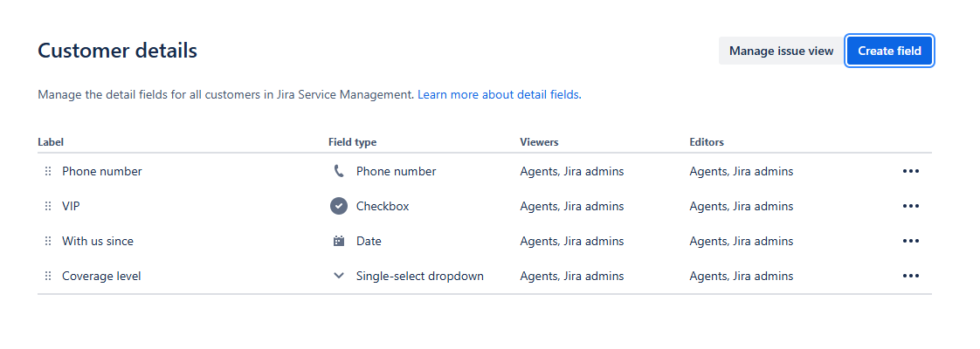Click the Coverage level drag handle
The image size is (980, 349).
tap(48, 276)
